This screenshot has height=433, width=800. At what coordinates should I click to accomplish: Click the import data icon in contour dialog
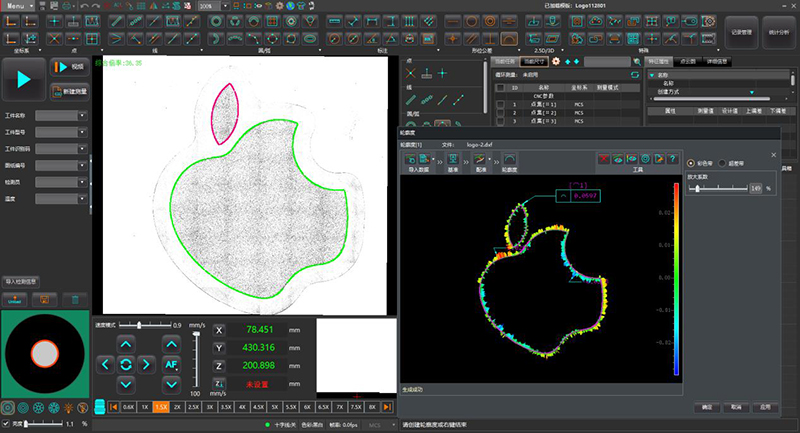tap(411, 159)
